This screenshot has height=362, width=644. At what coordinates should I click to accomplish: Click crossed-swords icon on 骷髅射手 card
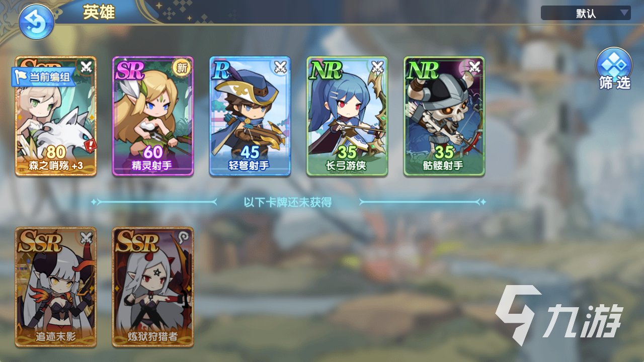(475, 66)
